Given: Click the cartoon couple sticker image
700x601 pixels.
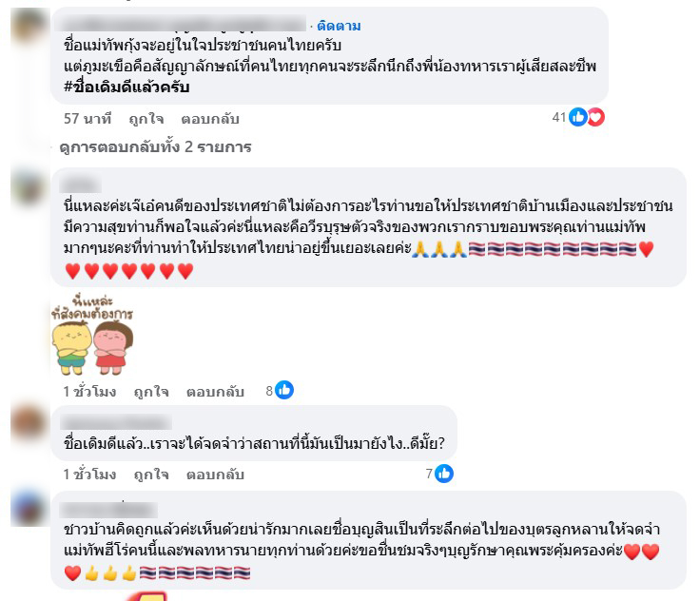Looking at the screenshot, I should click(x=92, y=334).
